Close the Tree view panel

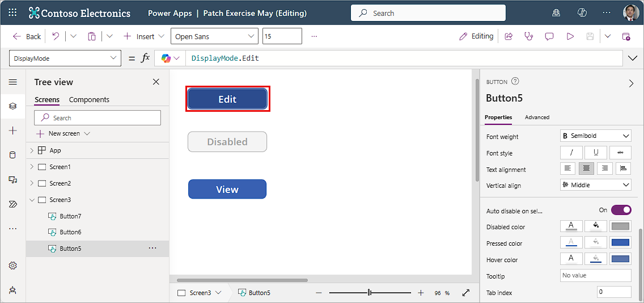156,82
